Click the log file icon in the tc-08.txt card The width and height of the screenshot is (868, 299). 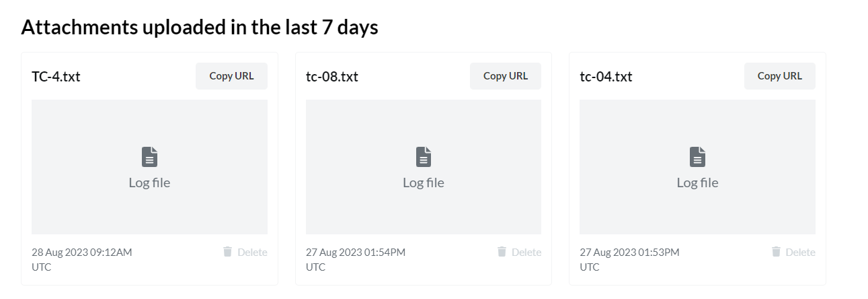pos(424,157)
